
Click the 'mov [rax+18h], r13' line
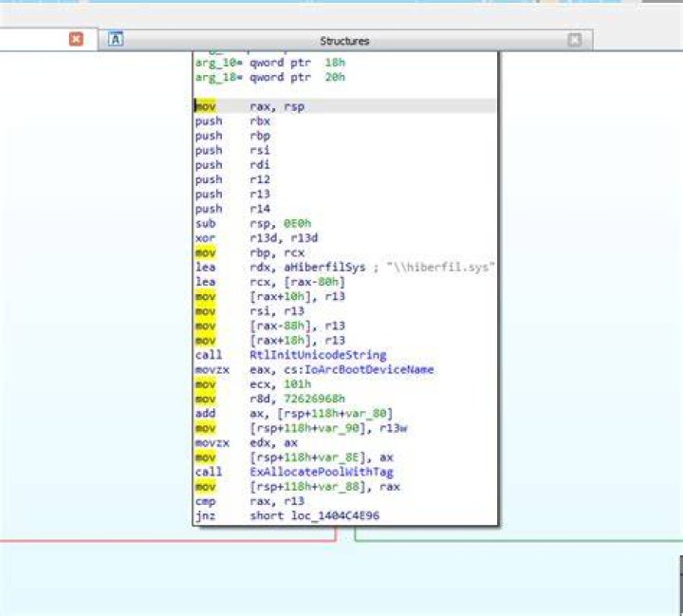click(270, 340)
